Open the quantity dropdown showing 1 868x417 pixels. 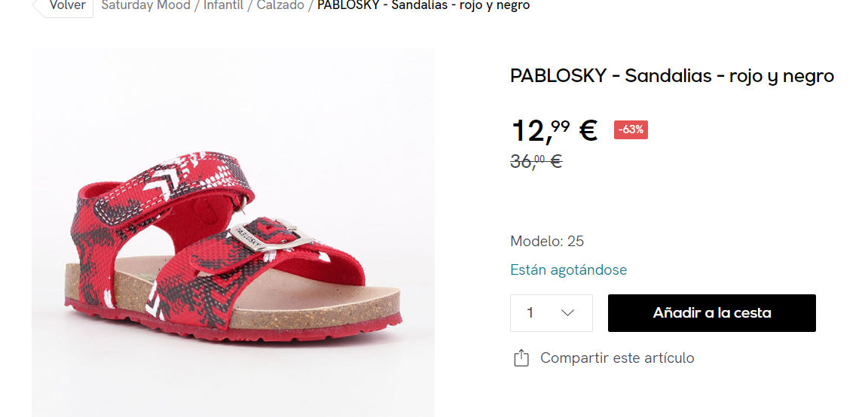[552, 313]
